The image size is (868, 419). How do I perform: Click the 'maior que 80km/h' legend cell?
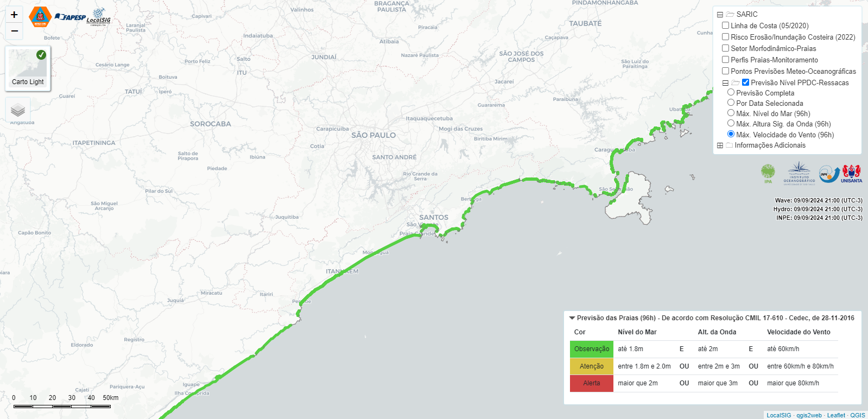(x=793, y=383)
